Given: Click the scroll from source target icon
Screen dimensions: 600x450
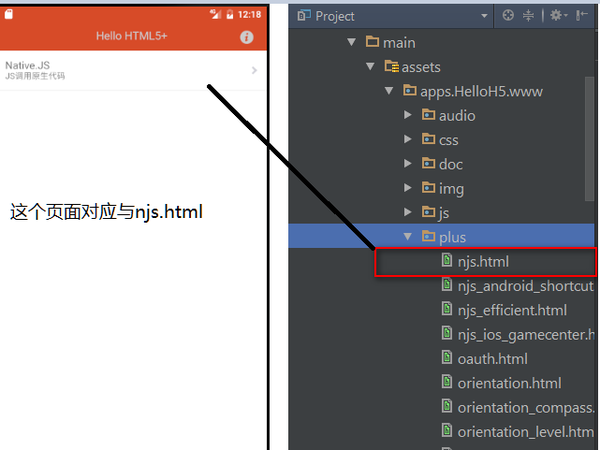Looking at the screenshot, I should coord(508,16).
